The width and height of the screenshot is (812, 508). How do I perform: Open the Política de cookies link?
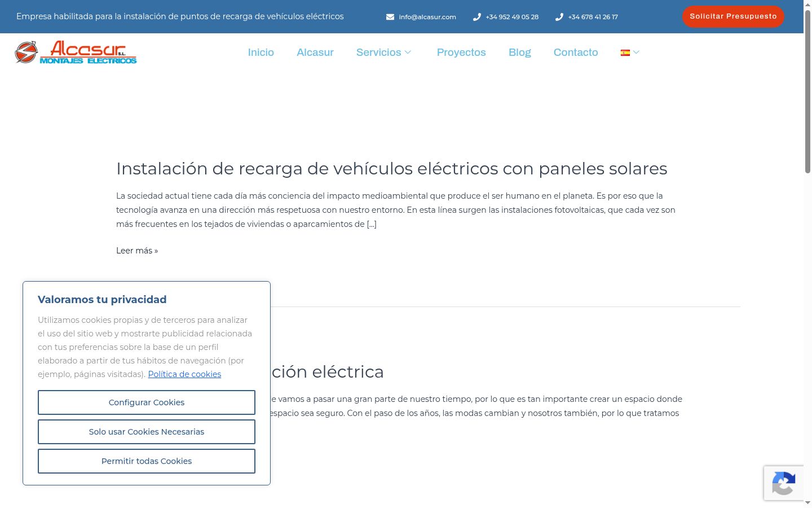(184, 374)
